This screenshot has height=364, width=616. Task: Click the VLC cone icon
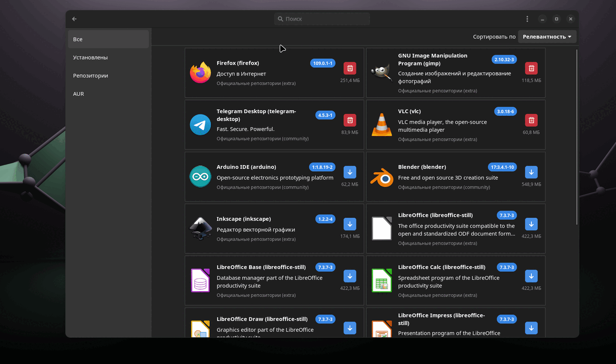tap(381, 125)
